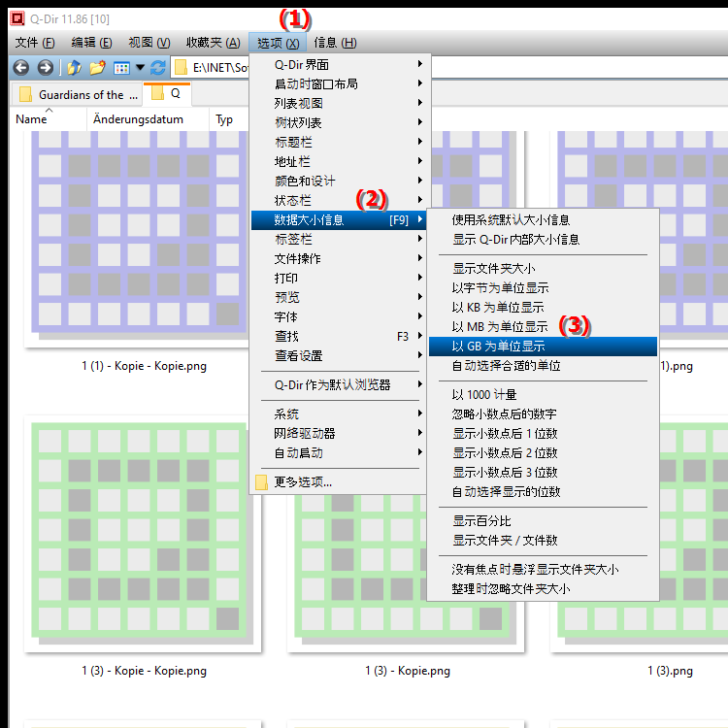Image resolution: width=728 pixels, height=728 pixels.
Task: Open the 信息 (H) menu
Action: [x=335, y=43]
